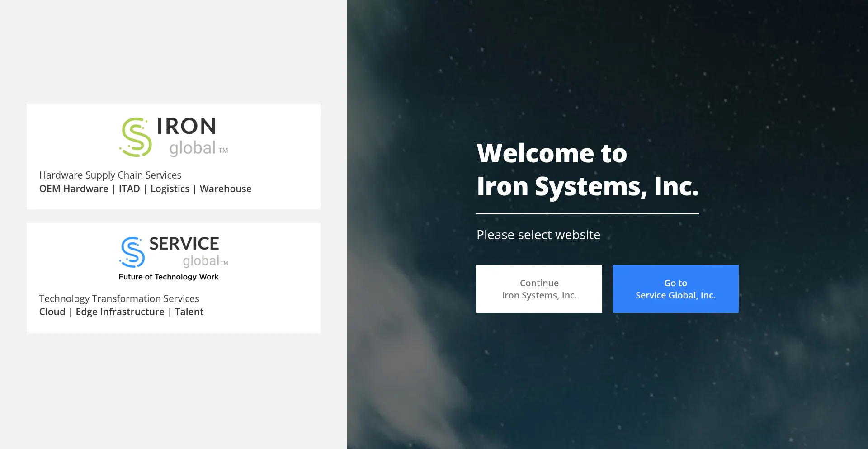The width and height of the screenshot is (868, 449).
Task: Click the 'Please select website' text
Action: [538, 235]
